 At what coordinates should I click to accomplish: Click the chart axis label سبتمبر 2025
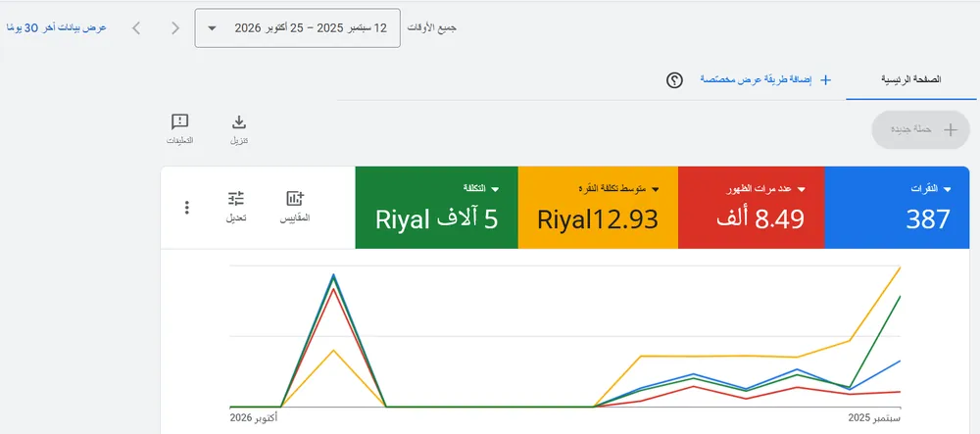tap(874, 417)
